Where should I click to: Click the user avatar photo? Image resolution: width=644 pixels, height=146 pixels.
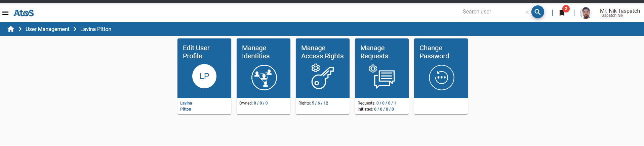coord(586,13)
